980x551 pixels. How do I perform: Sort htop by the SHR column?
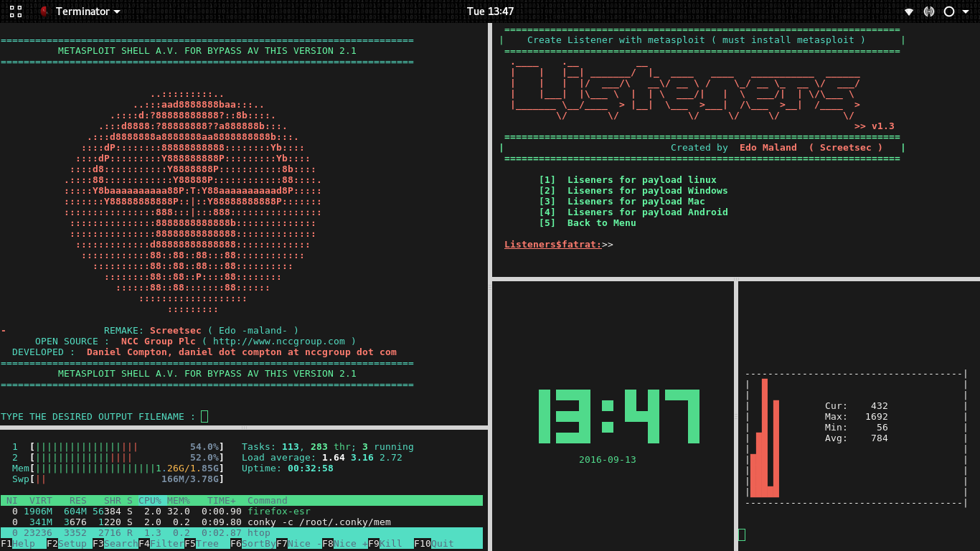point(113,501)
